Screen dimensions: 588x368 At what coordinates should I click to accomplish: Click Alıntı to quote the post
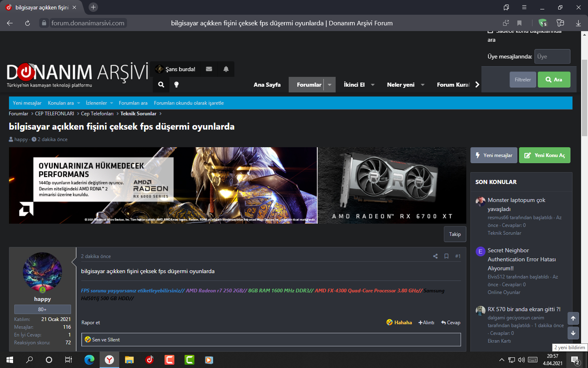point(426,323)
